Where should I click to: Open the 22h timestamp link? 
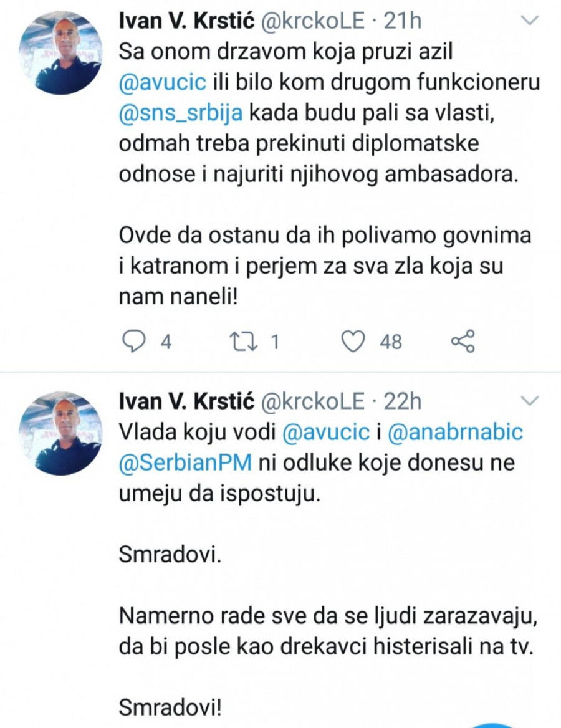click(404, 402)
